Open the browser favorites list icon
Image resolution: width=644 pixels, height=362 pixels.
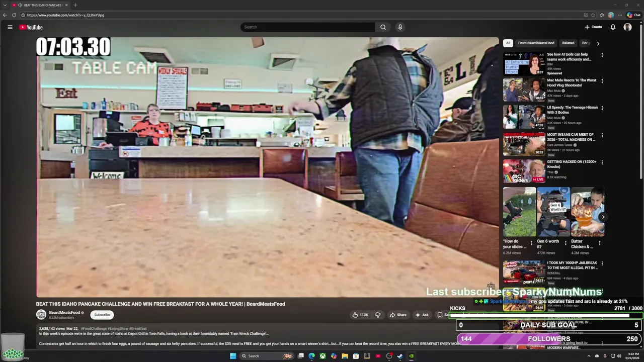(602, 15)
